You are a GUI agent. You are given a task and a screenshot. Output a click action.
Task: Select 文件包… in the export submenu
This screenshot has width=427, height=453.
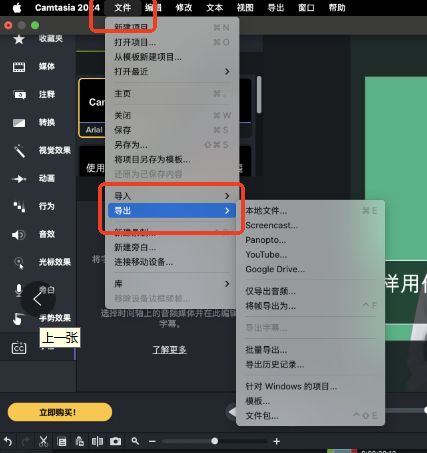pyautogui.click(x=310, y=416)
